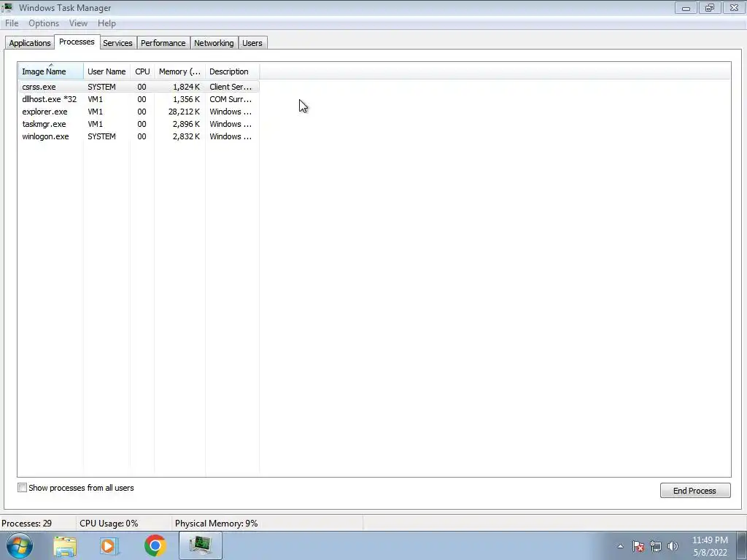Select the Processes tab
Image resolution: width=747 pixels, height=560 pixels.
tap(77, 42)
